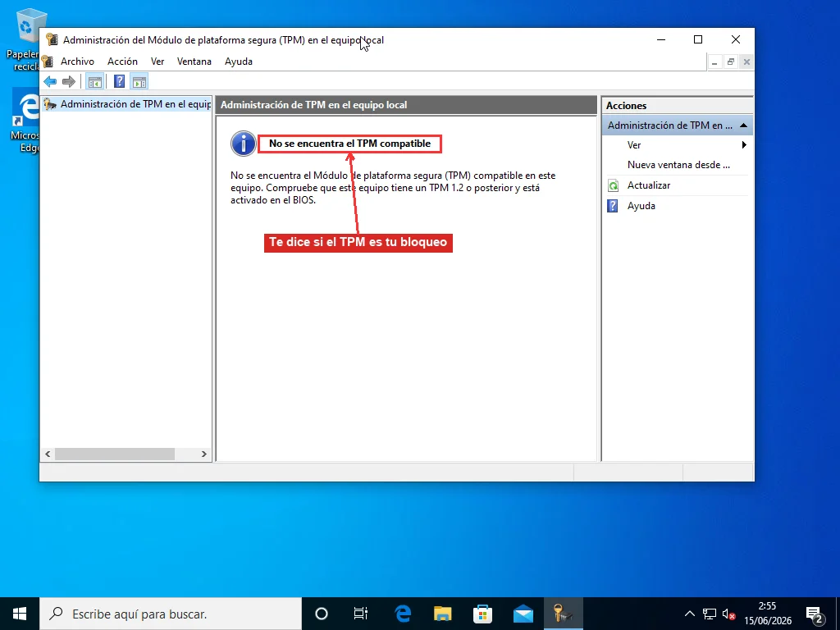The image size is (840, 630).
Task: Open the Ayuda menu in menu bar
Action: [x=239, y=62]
